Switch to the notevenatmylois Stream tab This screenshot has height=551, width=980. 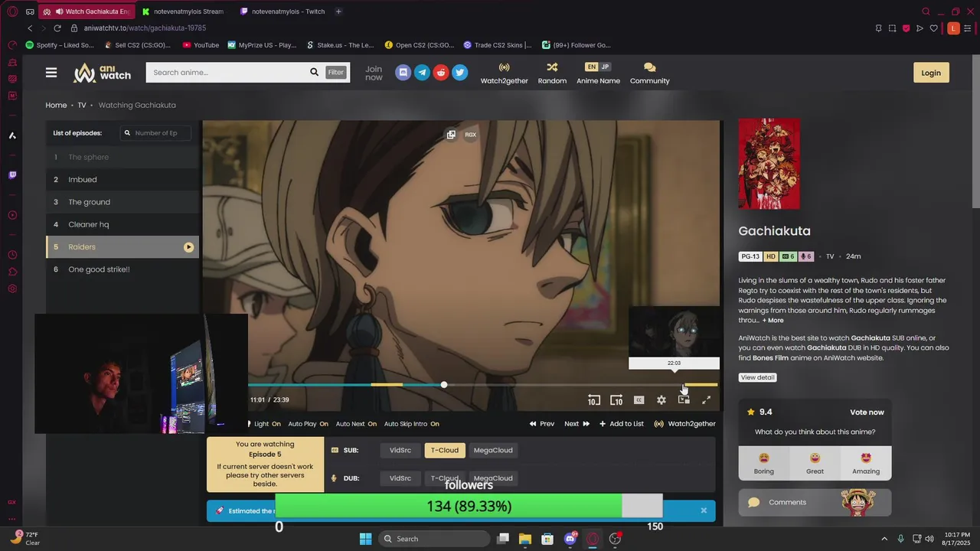182,11
